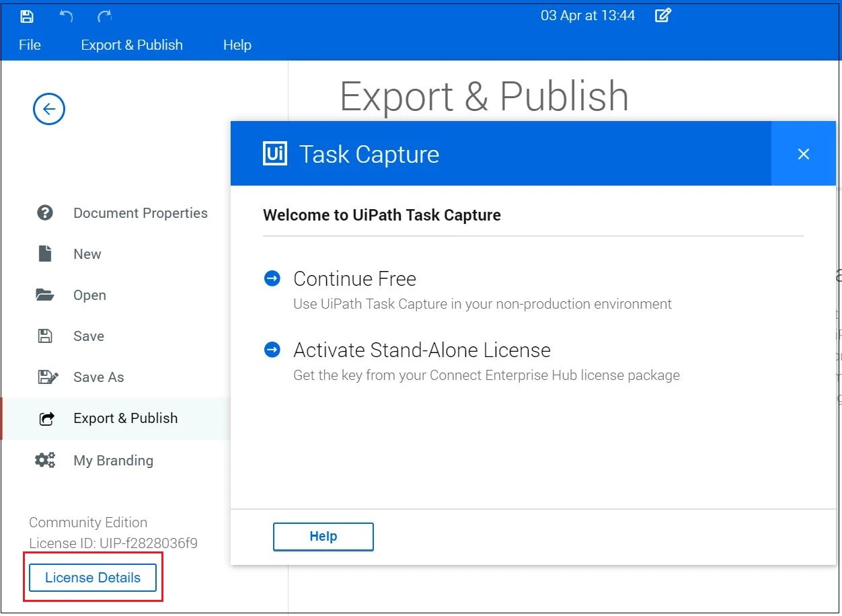Click the My Branding gears icon
The height and width of the screenshot is (616, 842).
(45, 460)
